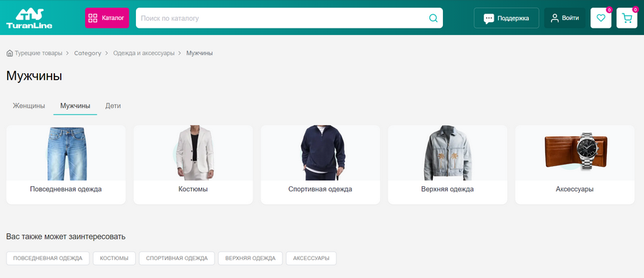Click the ПОВСЕДНЕВНАЯ ОДЕЖДА tag chip
The width and height of the screenshot is (644, 278).
coord(48,258)
